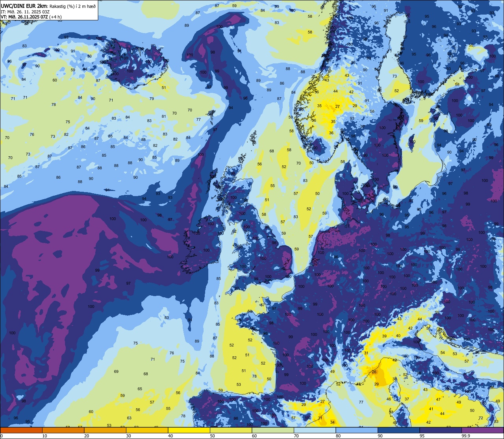Click the humidity value 39 over the Alps
The image size is (504, 439).
click(384, 336)
